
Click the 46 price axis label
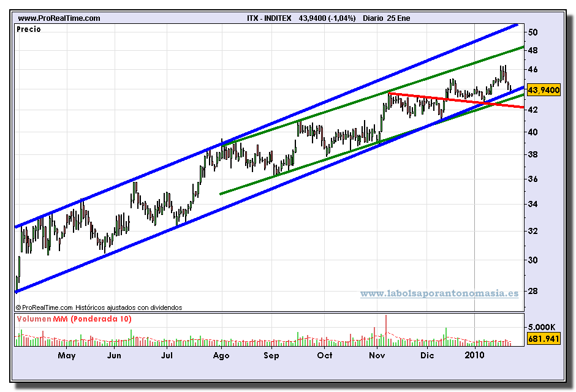pyautogui.click(x=532, y=69)
